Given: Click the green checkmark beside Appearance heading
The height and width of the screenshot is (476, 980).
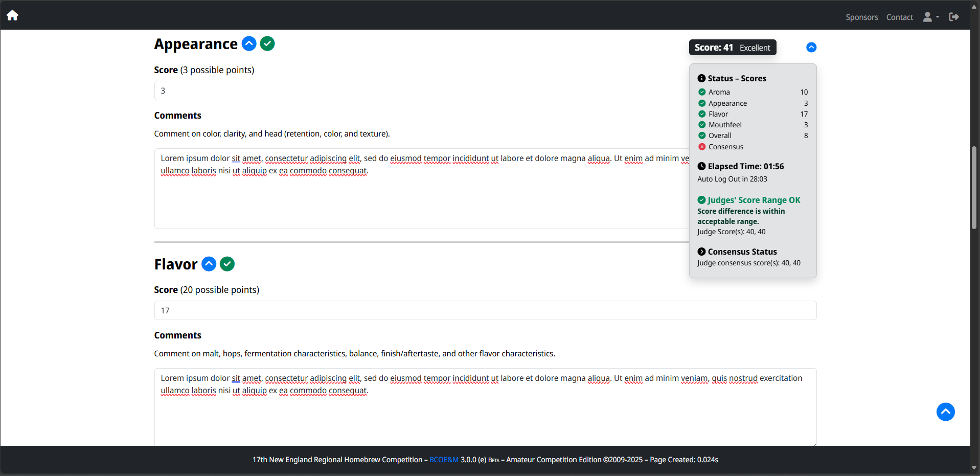Looking at the screenshot, I should point(267,44).
